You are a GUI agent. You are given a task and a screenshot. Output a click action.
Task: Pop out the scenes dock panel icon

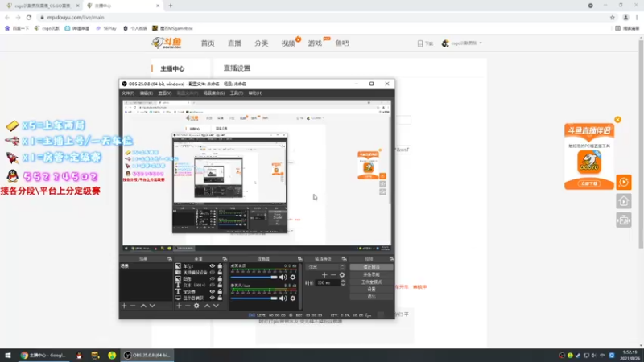click(x=170, y=259)
